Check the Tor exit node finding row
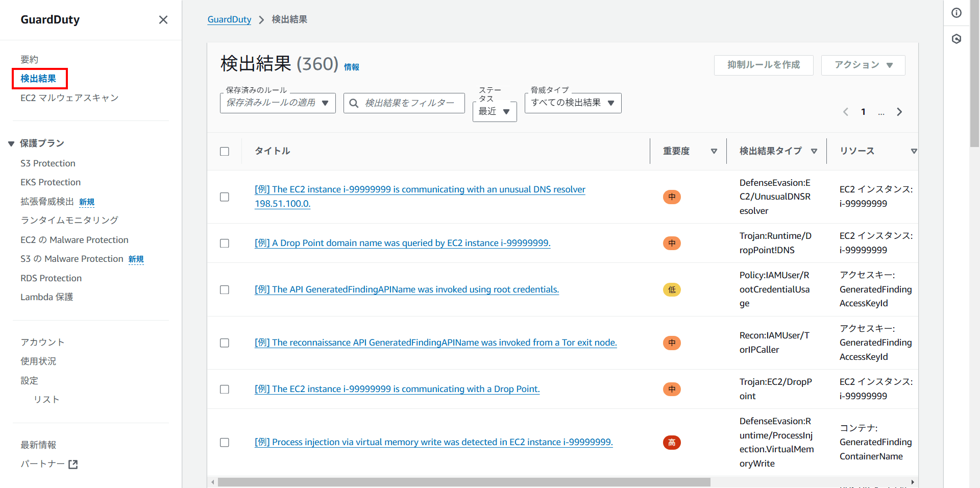980x488 pixels. pos(225,343)
